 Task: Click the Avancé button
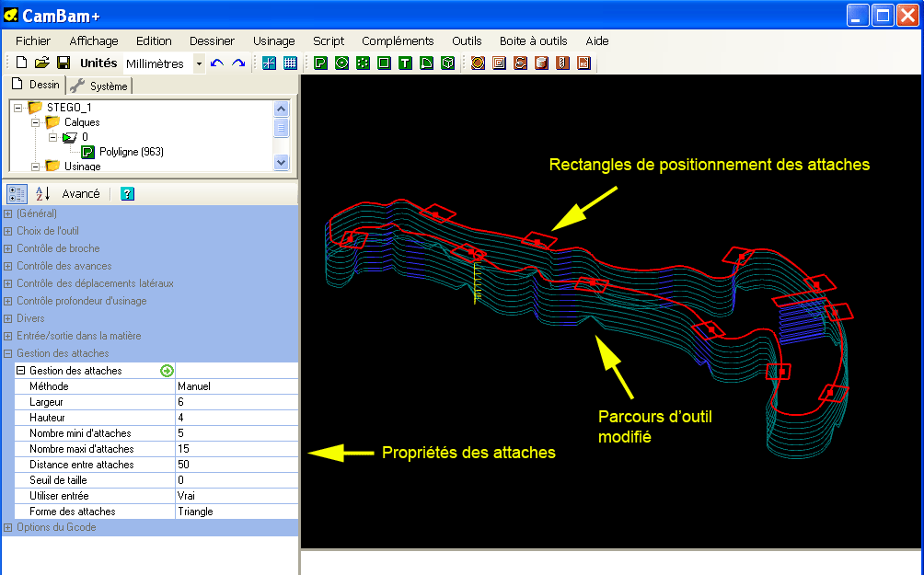click(x=81, y=194)
